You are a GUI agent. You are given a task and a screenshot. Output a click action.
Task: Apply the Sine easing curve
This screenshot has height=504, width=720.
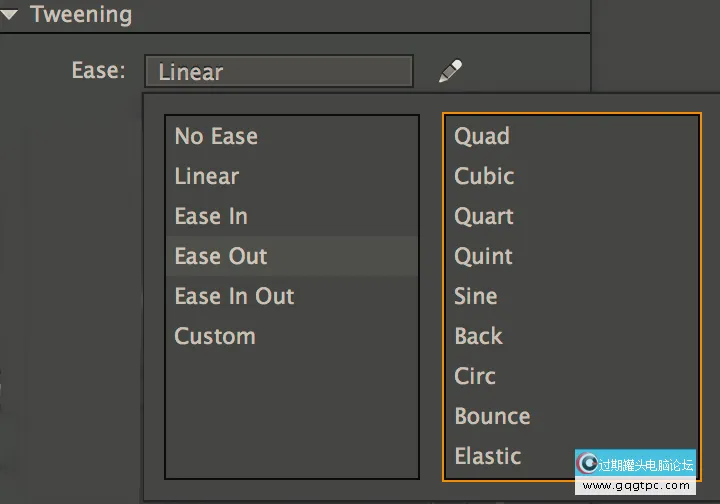(x=476, y=296)
